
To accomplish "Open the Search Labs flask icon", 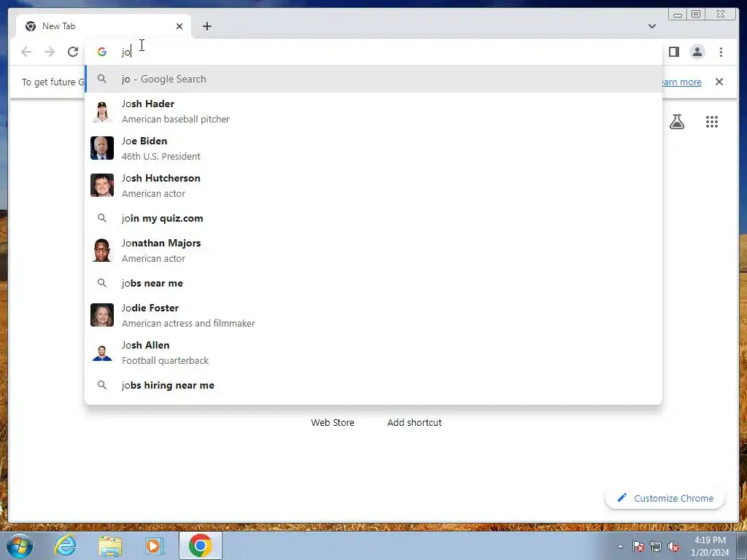I will click(x=677, y=122).
